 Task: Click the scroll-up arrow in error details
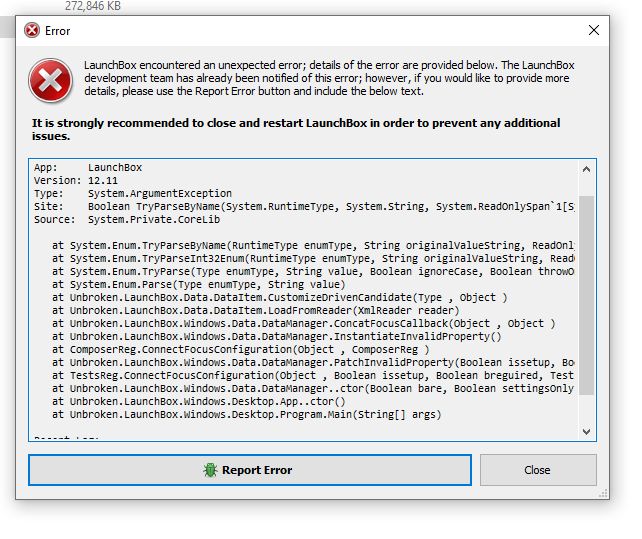click(586, 169)
